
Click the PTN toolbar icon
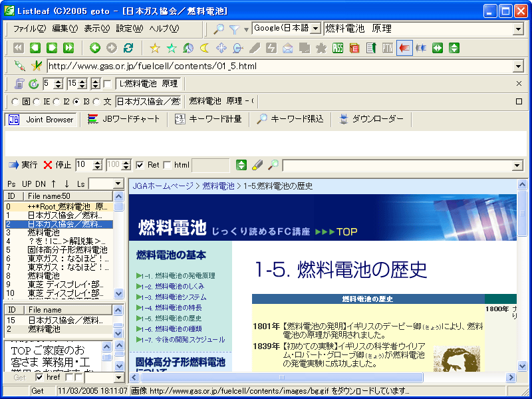coord(388,48)
